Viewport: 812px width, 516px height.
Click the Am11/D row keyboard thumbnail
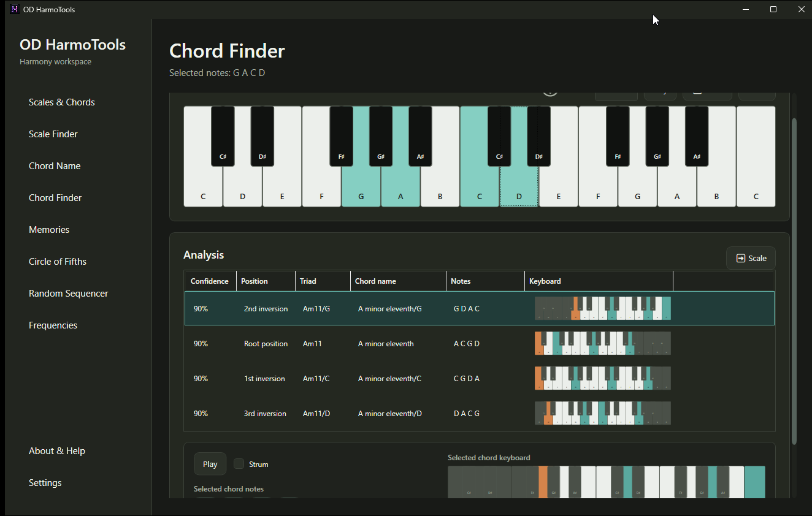click(x=603, y=413)
